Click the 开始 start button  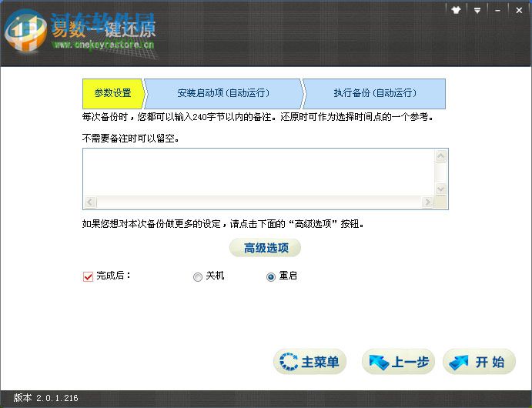click(x=479, y=362)
